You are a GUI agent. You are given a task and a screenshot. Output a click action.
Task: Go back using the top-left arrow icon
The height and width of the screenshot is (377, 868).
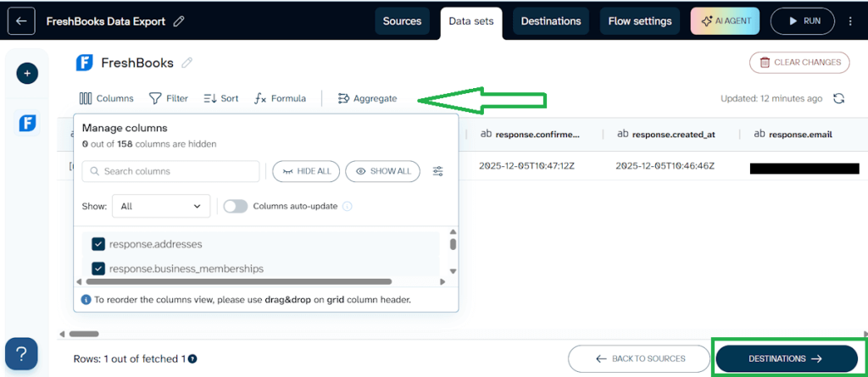[21, 21]
